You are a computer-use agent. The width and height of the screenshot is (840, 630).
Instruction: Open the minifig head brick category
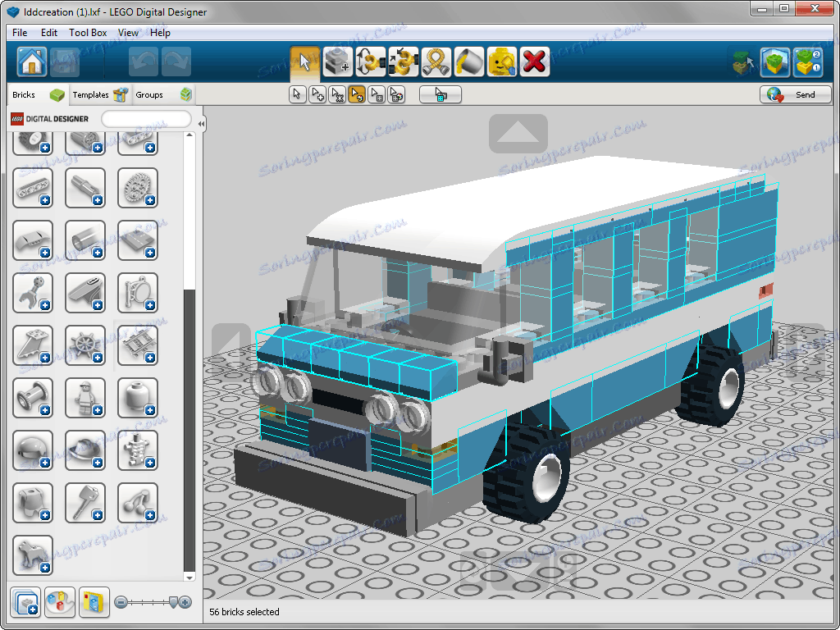[138, 398]
